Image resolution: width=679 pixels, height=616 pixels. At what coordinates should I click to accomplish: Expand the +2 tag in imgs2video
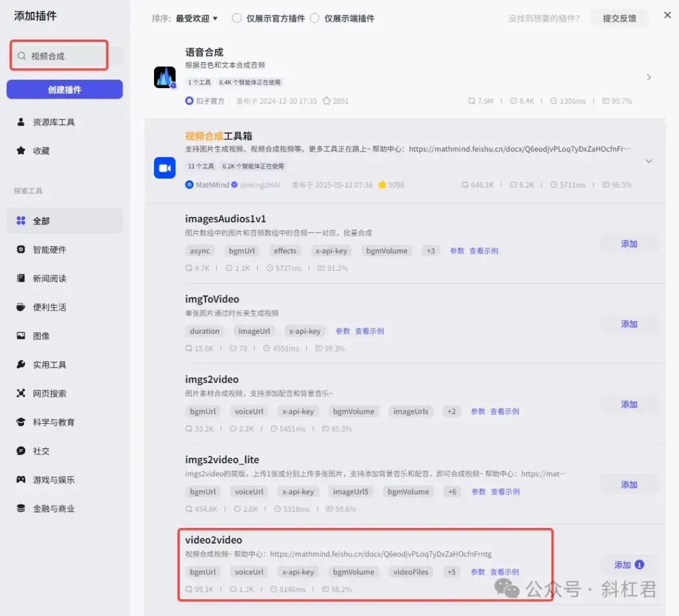[x=451, y=411]
